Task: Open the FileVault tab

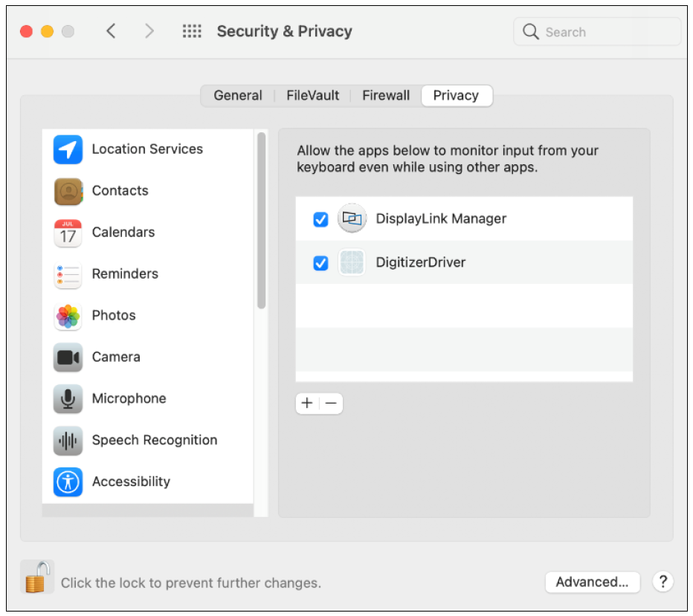Action: pos(312,96)
